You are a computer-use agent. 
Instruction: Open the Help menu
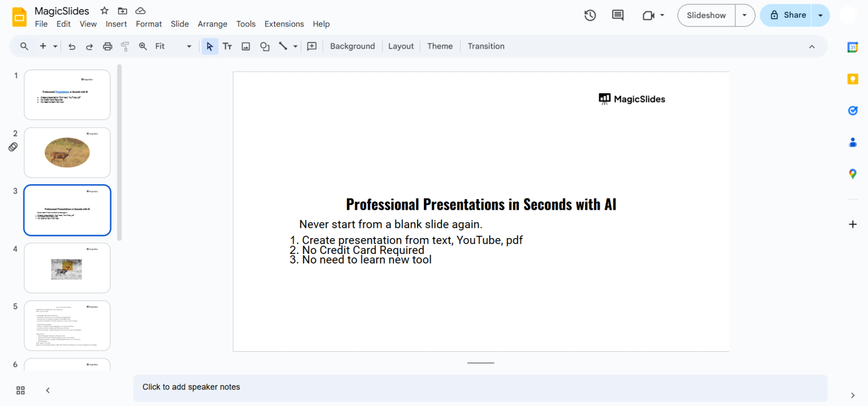(x=321, y=24)
